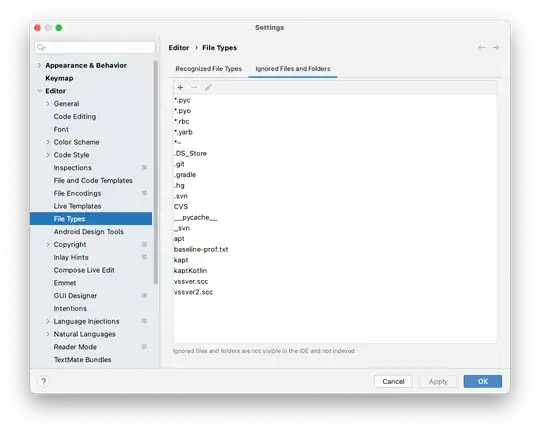Open Compose Live Edit settings
The height and width of the screenshot is (433, 540).
pos(84,270)
